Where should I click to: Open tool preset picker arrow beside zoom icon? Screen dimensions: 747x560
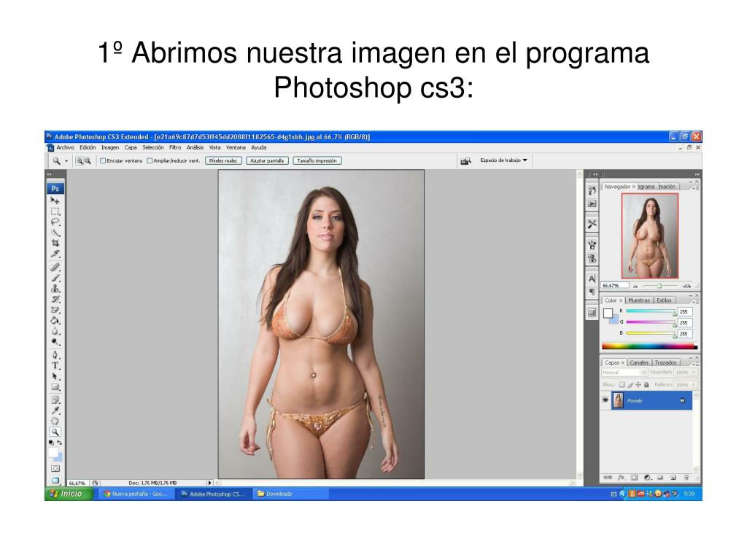pos(66,161)
